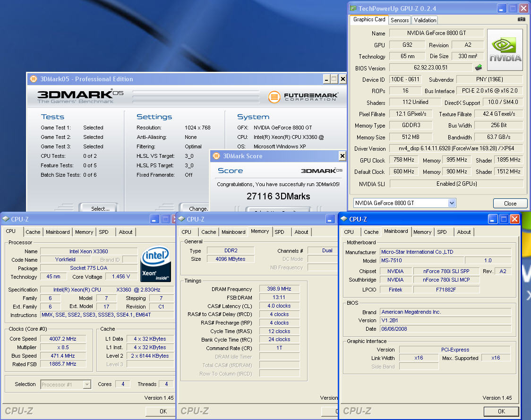Click Chipset nForce 780i SLI SPP field
This screenshot has width=531, height=420.
coord(446,271)
